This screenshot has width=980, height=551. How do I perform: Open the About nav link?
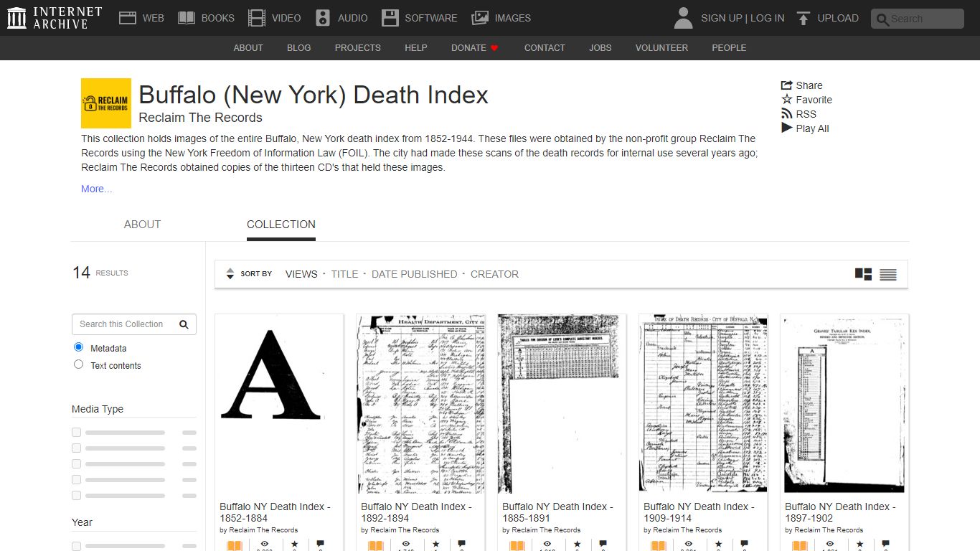pyautogui.click(x=248, y=48)
